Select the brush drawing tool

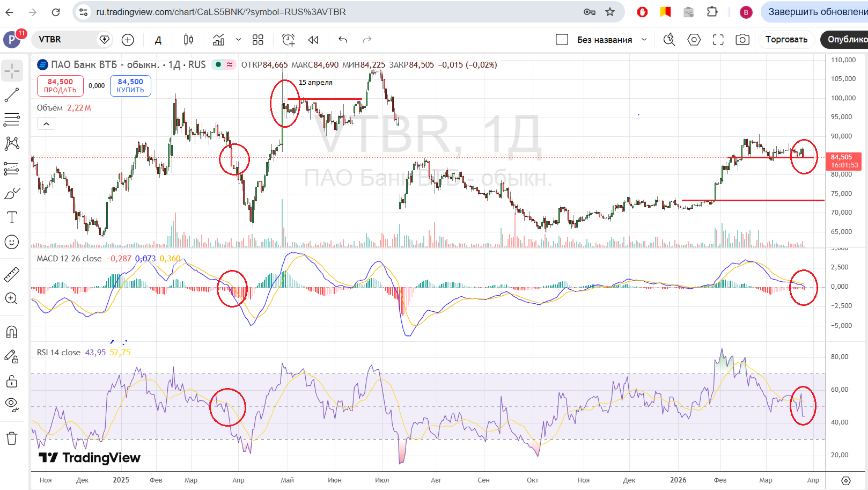(x=12, y=193)
